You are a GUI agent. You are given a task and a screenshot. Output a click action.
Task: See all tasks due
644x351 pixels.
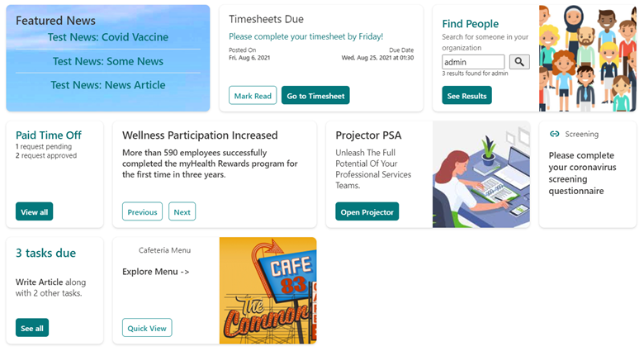(x=32, y=328)
